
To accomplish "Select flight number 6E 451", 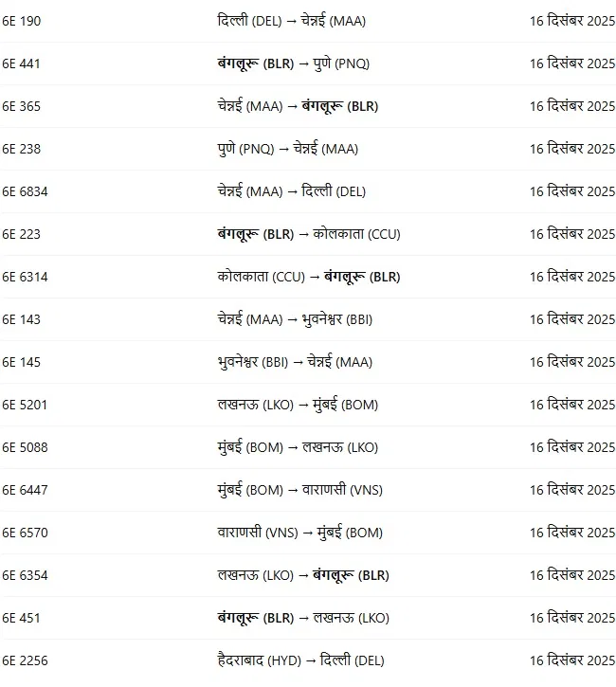I will 22,618.
